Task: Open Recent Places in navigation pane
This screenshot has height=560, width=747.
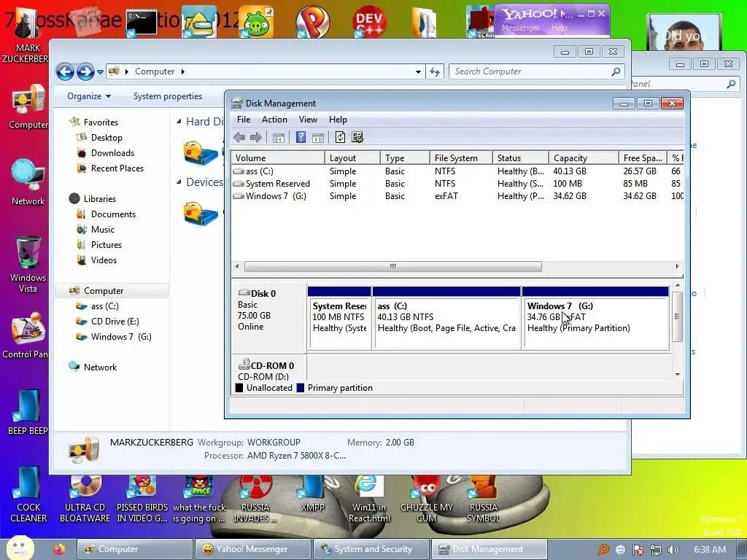Action: coord(117,168)
